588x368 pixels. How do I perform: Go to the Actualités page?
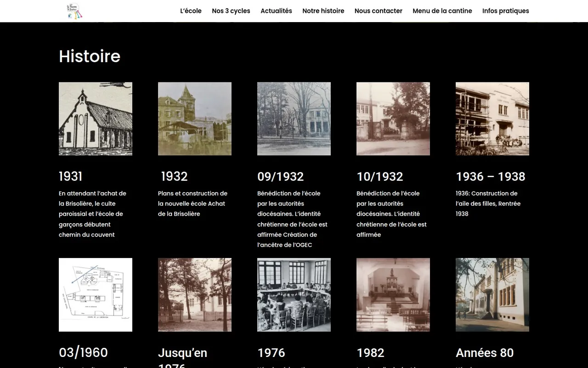point(276,11)
